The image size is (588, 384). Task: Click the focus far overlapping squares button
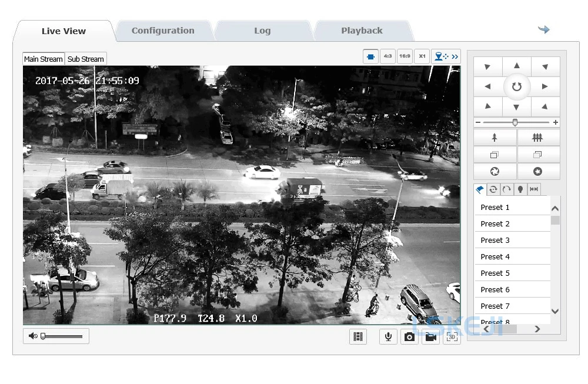(x=538, y=155)
